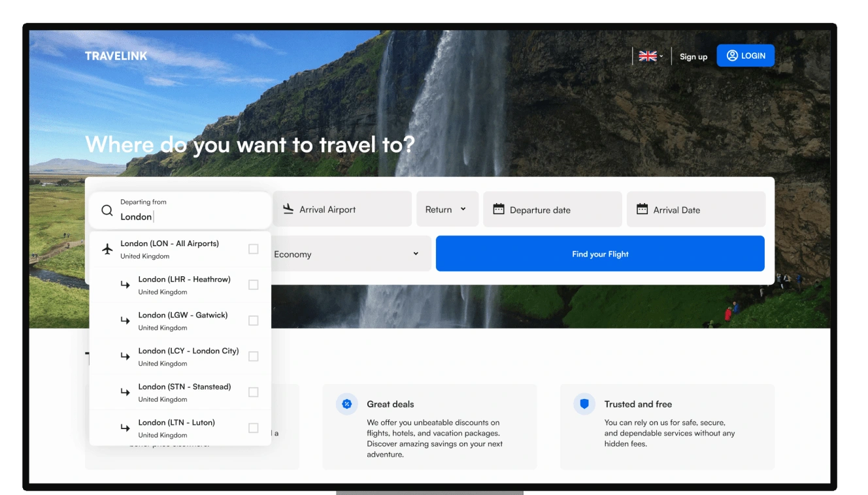Click the user profile icon in LOGIN button
This screenshot has width=868, height=495.
tap(732, 56)
